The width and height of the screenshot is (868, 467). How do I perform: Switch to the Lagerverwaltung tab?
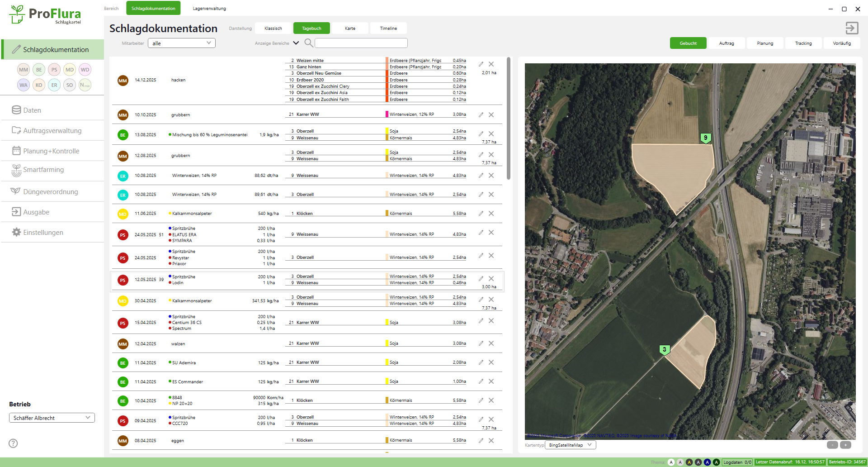coord(209,9)
